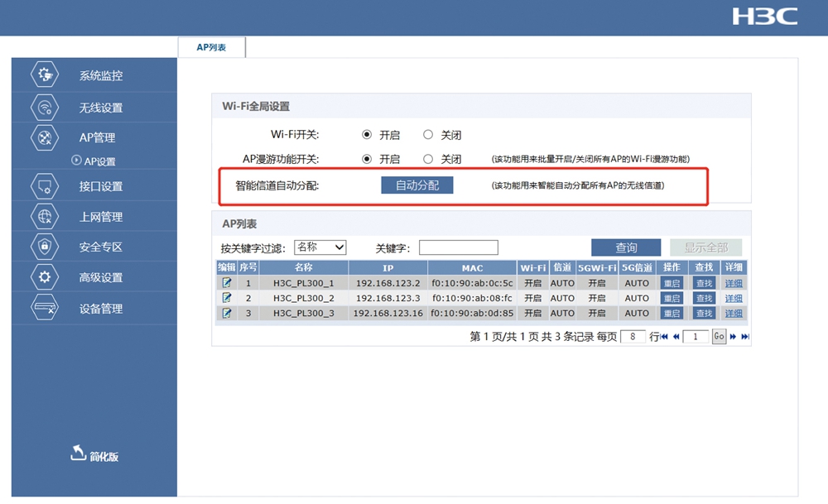
Task: Open the 上网管理 section
Action: coord(100,217)
